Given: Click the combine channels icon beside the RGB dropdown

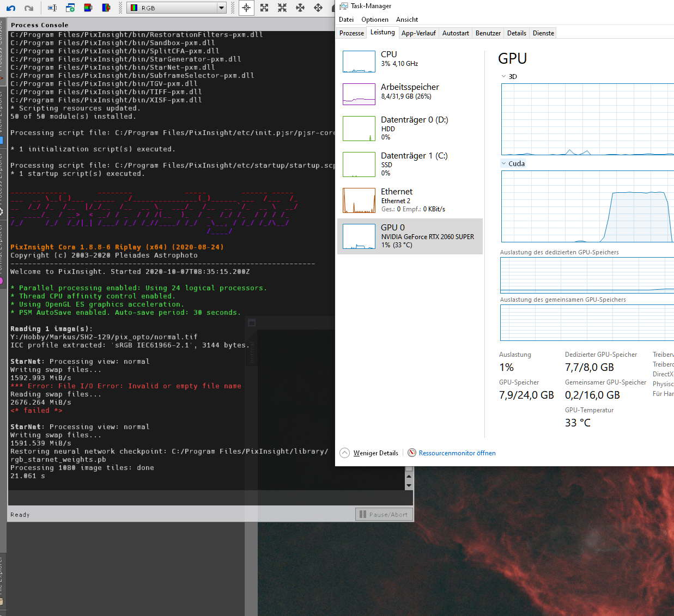Looking at the screenshot, I should click(x=106, y=8).
